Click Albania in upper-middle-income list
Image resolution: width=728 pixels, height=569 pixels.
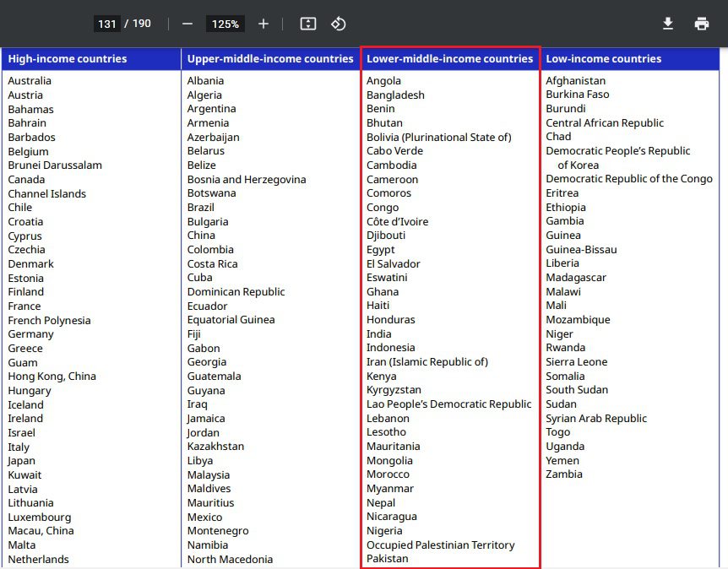click(206, 81)
